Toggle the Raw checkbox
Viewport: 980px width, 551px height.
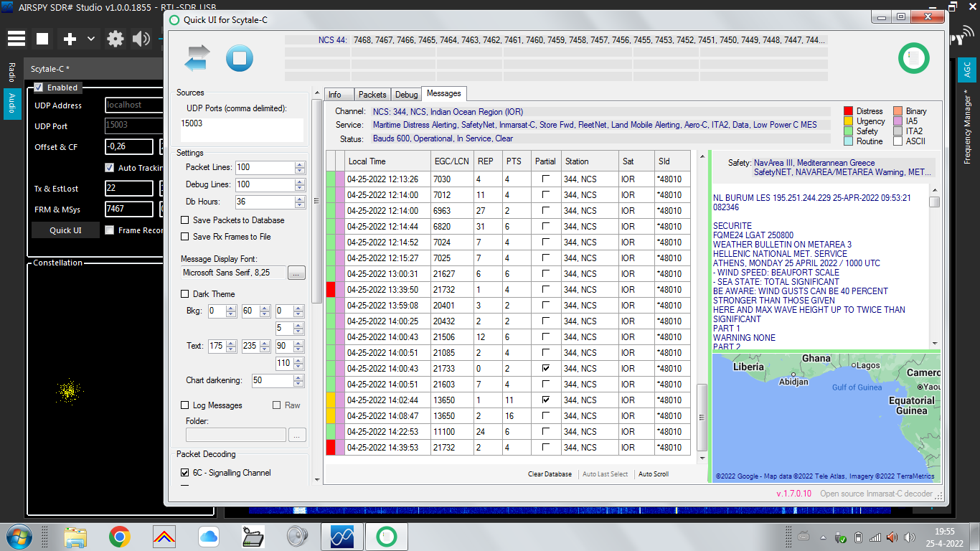(277, 405)
